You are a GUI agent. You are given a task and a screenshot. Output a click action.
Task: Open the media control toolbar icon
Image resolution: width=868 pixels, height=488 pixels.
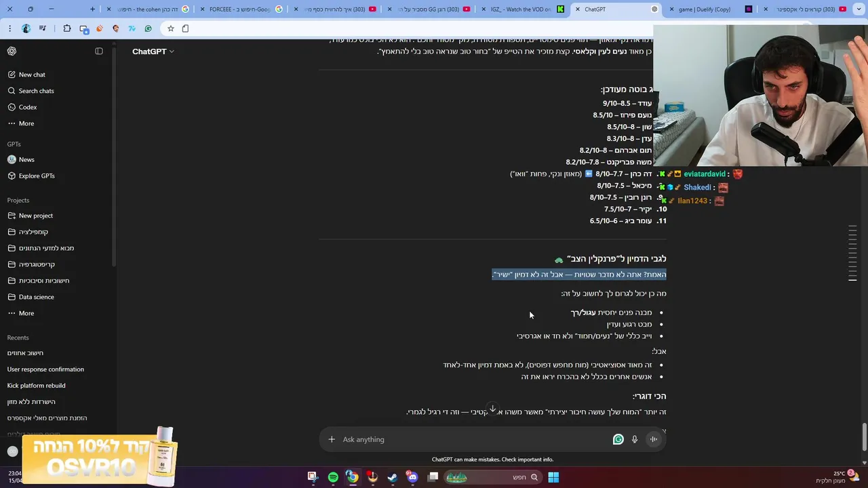(42, 28)
